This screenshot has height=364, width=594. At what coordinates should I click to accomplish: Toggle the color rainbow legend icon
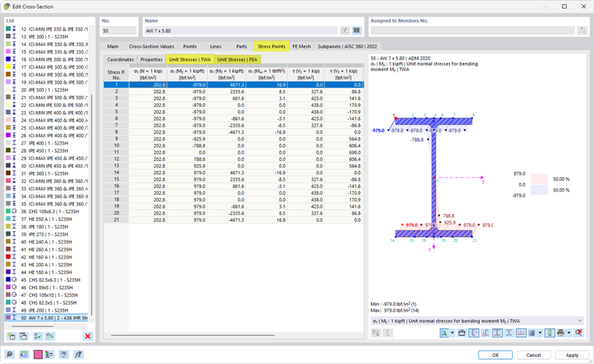[549, 333]
